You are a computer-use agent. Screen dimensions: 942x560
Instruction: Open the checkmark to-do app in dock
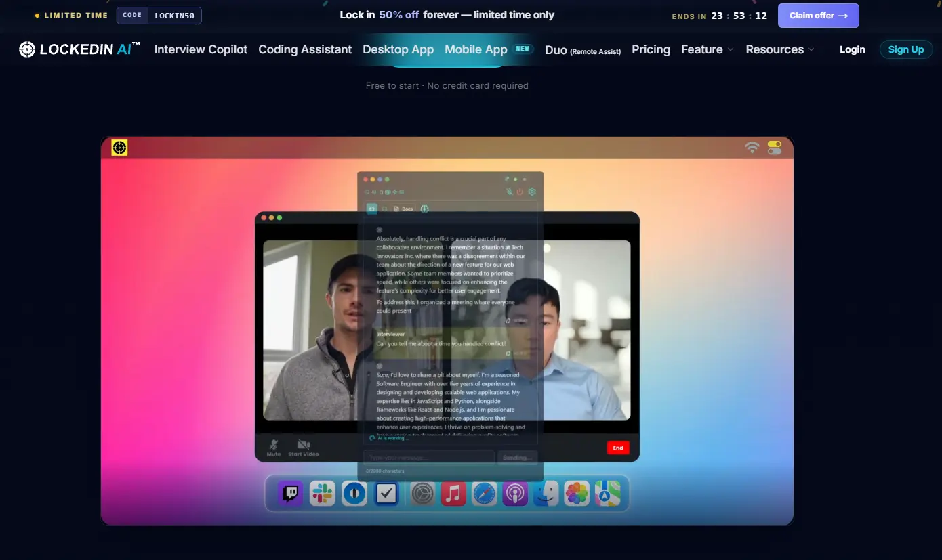click(386, 494)
